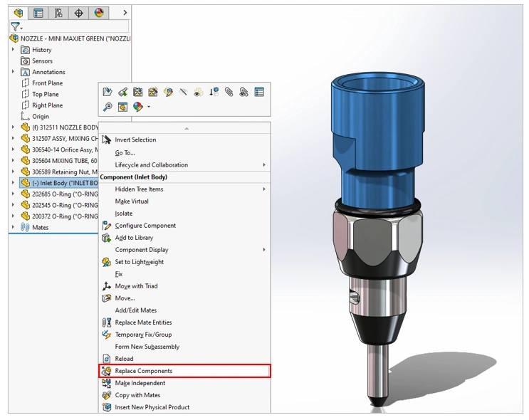Open Component Display submenu

pyautogui.click(x=184, y=250)
